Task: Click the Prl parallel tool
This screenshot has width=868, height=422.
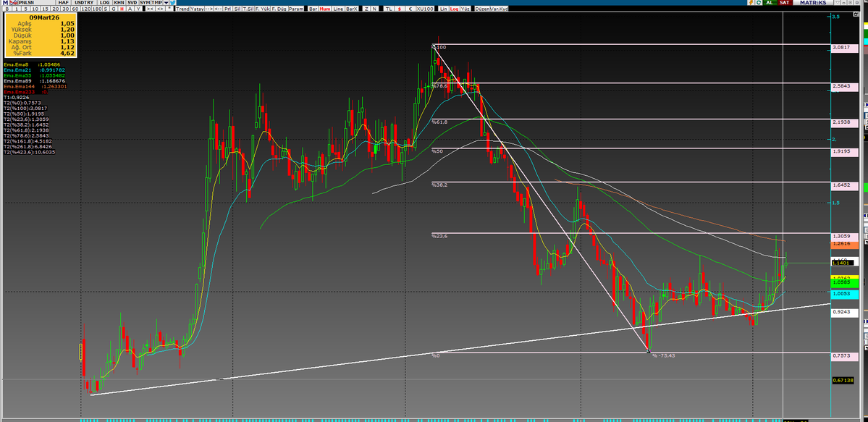Action: [228, 9]
